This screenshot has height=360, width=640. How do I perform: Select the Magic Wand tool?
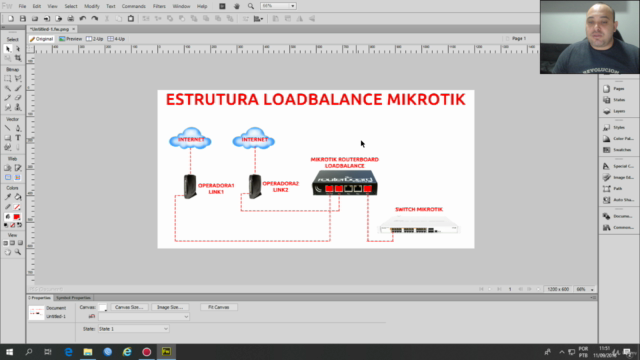tap(8, 88)
